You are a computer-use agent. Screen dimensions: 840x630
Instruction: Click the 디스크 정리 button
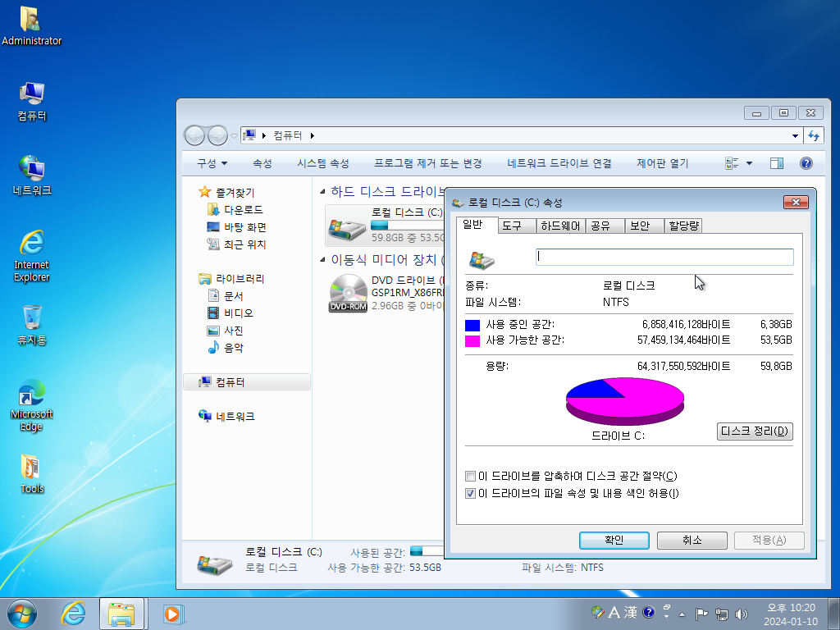coord(755,431)
